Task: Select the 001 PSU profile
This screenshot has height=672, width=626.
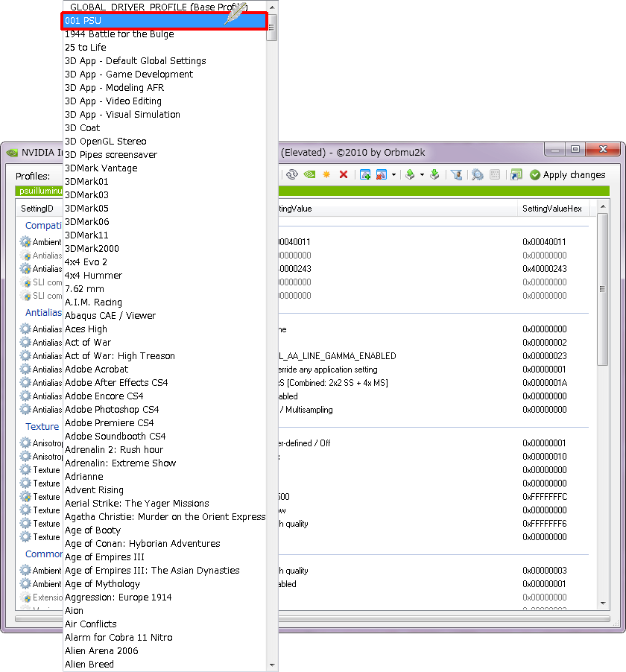Action: click(x=165, y=21)
